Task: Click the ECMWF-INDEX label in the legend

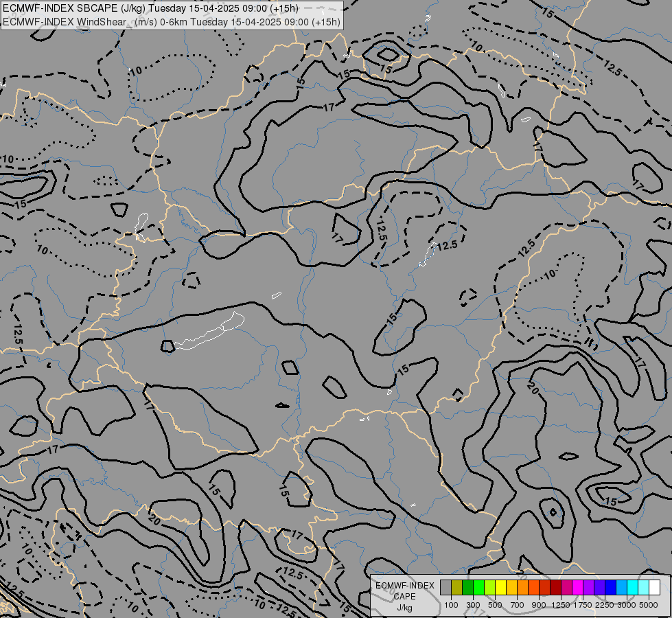Action: pyautogui.click(x=404, y=586)
